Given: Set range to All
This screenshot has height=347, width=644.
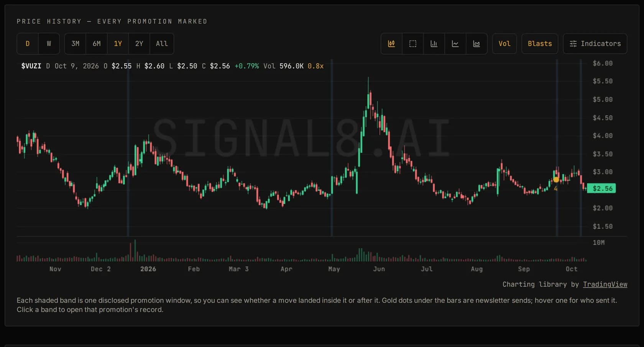Looking at the screenshot, I should [162, 44].
